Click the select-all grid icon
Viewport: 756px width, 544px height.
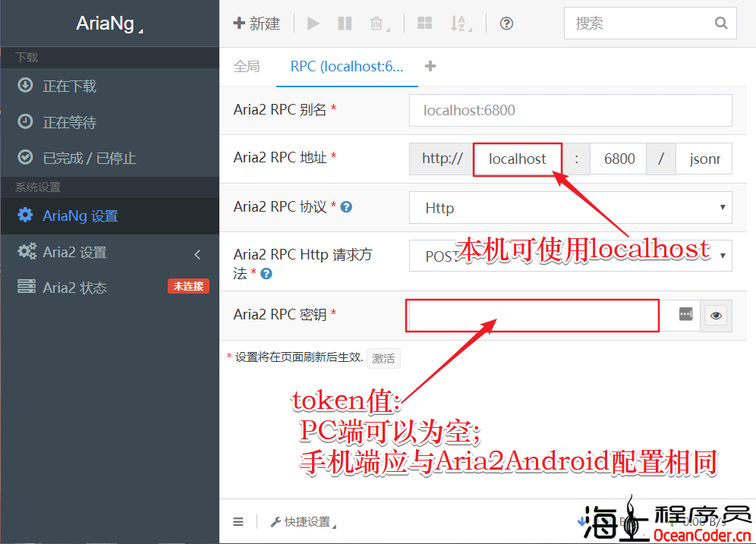pos(424,23)
